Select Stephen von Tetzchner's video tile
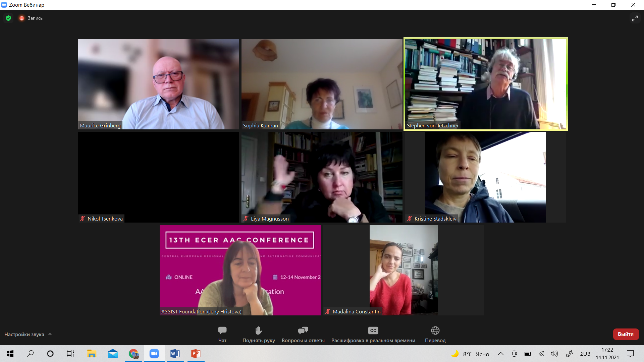The image size is (644, 362). click(485, 84)
